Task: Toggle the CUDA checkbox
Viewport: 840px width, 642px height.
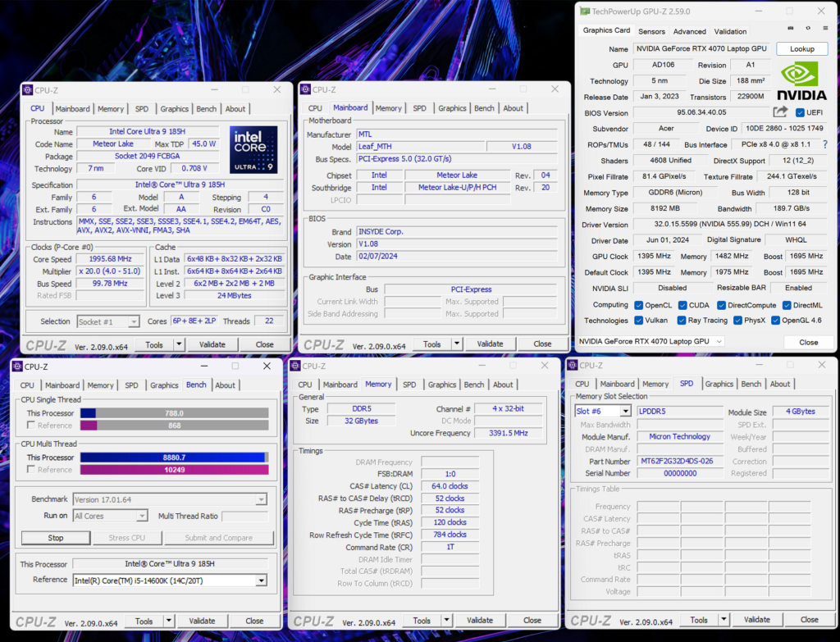Action: click(x=682, y=305)
